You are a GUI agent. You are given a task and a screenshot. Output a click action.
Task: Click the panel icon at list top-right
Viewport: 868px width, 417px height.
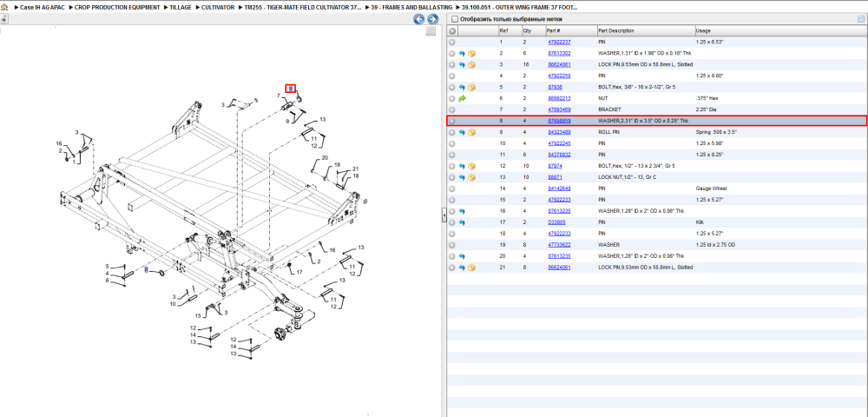[x=861, y=19]
